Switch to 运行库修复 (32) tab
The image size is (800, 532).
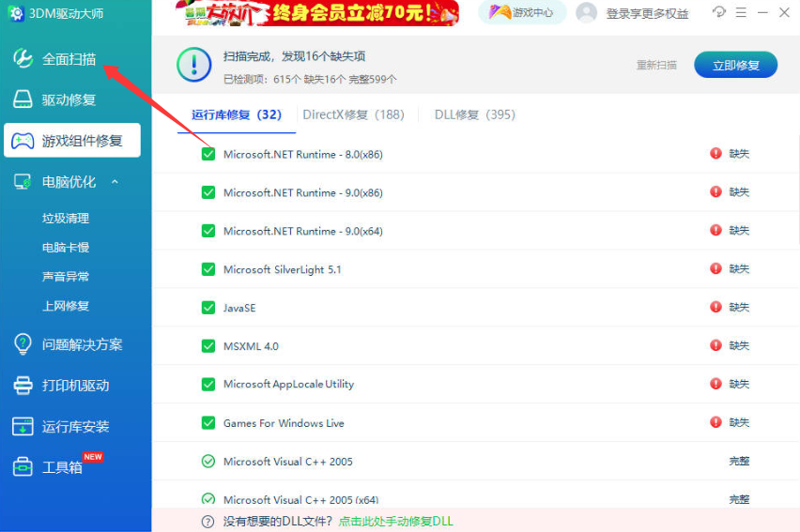click(237, 114)
